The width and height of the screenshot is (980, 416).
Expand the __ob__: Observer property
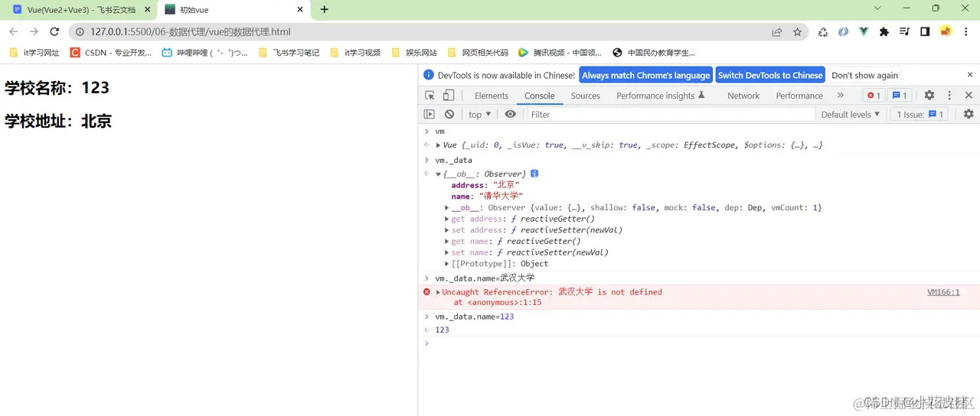[447, 208]
